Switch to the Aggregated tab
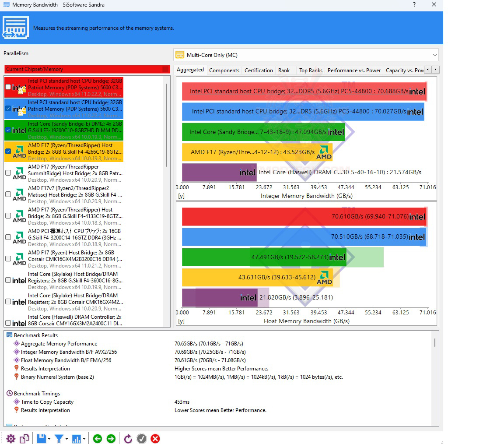Screen dimensions: 504x444 point(190,70)
